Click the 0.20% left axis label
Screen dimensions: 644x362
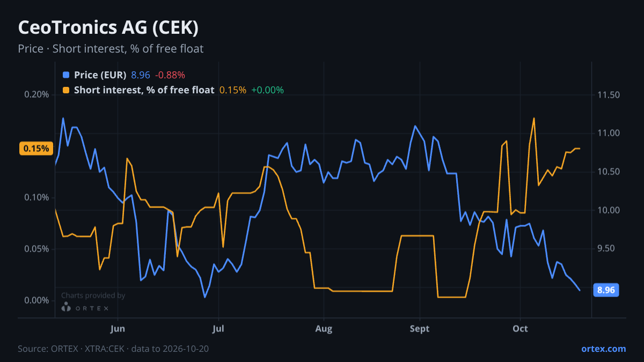point(36,95)
